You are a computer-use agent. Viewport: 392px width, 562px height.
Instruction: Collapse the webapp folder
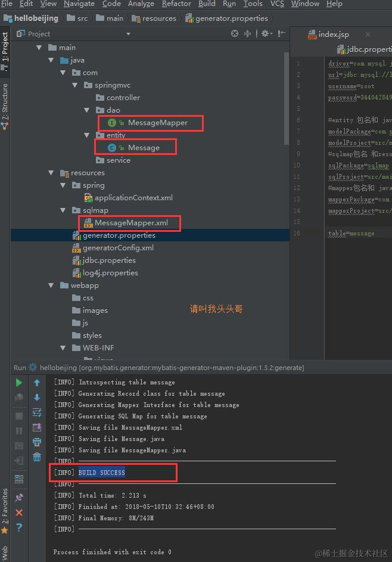click(x=51, y=285)
